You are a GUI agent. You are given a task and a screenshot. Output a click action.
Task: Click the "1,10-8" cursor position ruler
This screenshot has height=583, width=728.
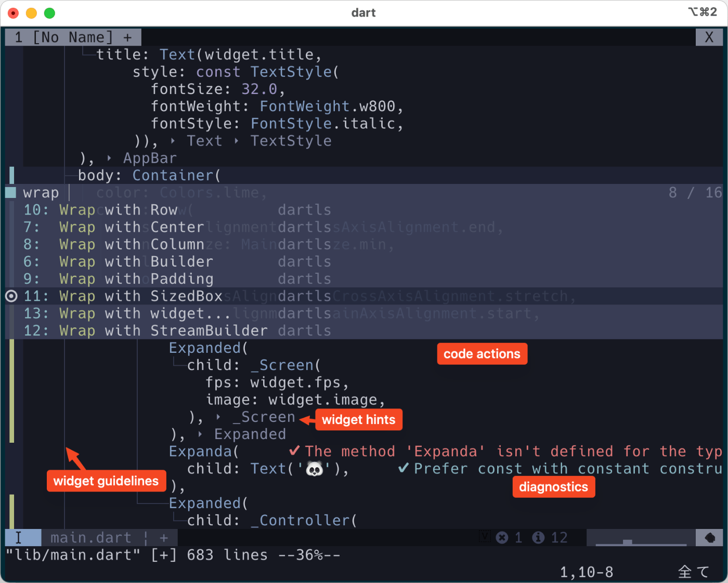point(587,572)
